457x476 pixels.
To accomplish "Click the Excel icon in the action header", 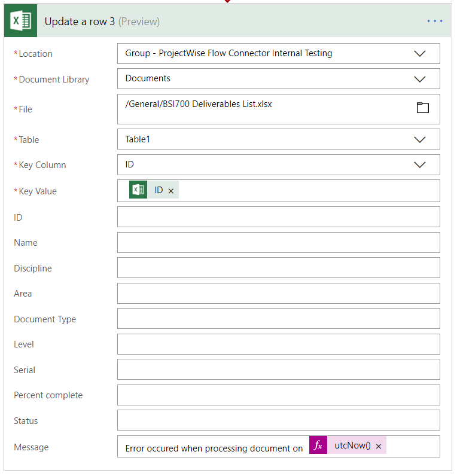I will click(21, 21).
